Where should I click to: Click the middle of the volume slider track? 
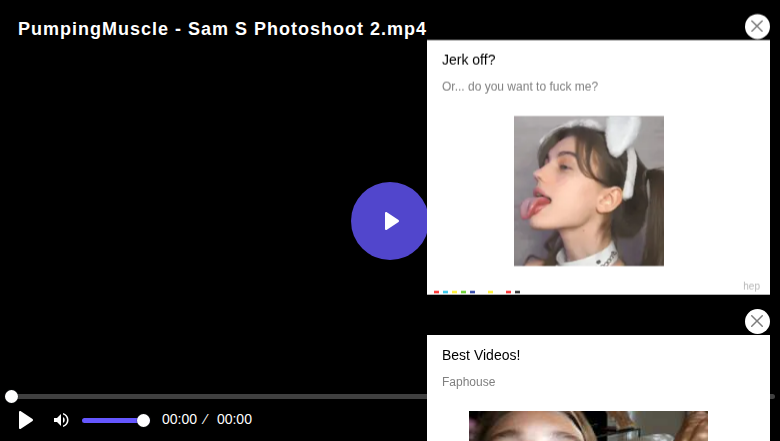113,420
